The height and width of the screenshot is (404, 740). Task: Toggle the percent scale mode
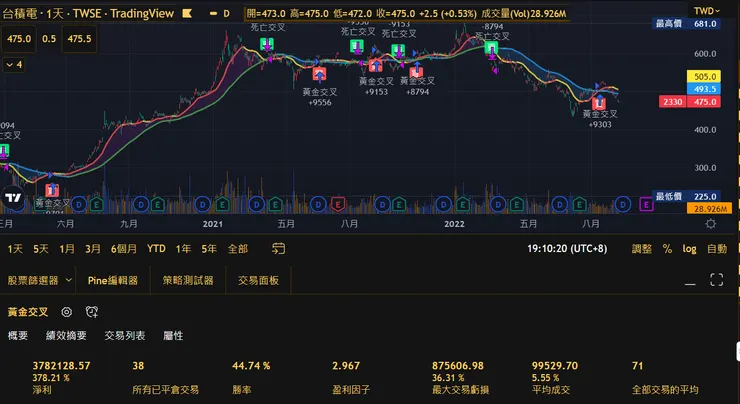[667, 249]
